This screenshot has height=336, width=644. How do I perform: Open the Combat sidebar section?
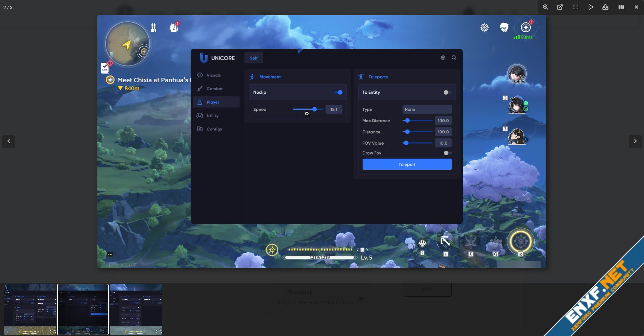216,88
